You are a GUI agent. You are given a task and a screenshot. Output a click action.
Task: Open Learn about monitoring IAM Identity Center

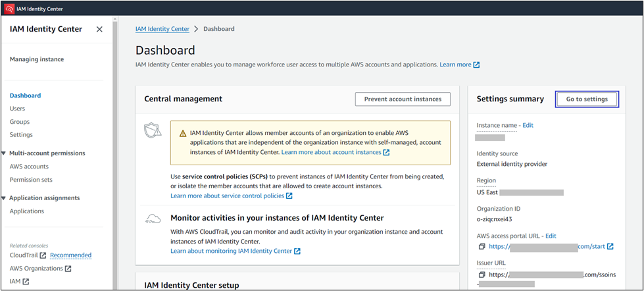tap(231, 251)
